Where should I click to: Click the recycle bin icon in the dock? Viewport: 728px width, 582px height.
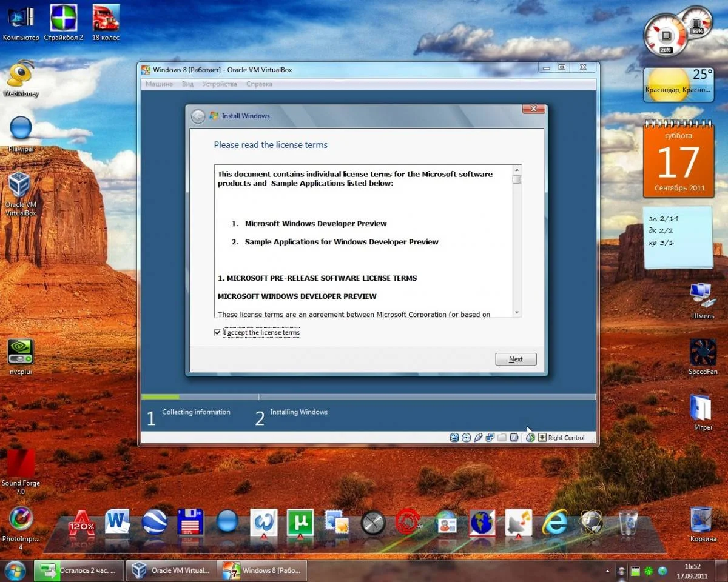click(x=628, y=522)
